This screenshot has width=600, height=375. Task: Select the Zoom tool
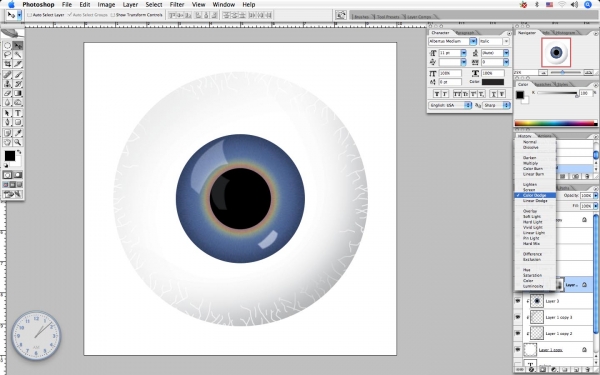pos(18,142)
